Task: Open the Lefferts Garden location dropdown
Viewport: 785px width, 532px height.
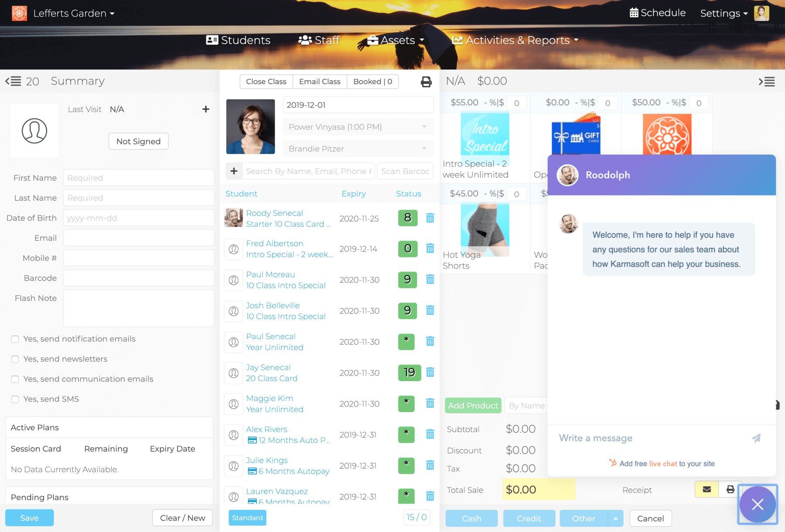Action: pos(74,14)
